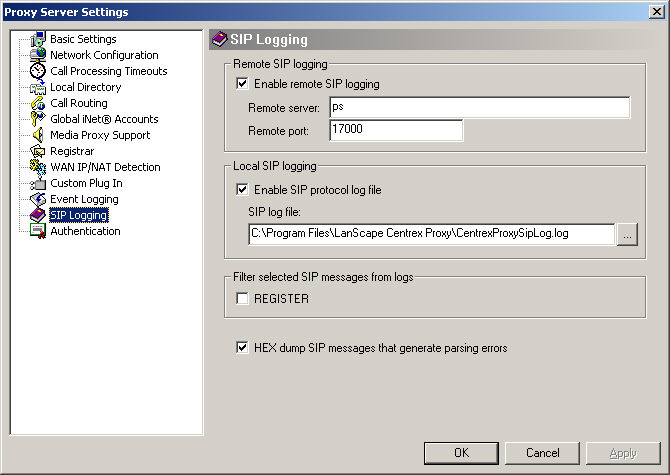The height and width of the screenshot is (475, 670).
Task: Click the Media Proxy Support speaker icon
Action: [38, 135]
